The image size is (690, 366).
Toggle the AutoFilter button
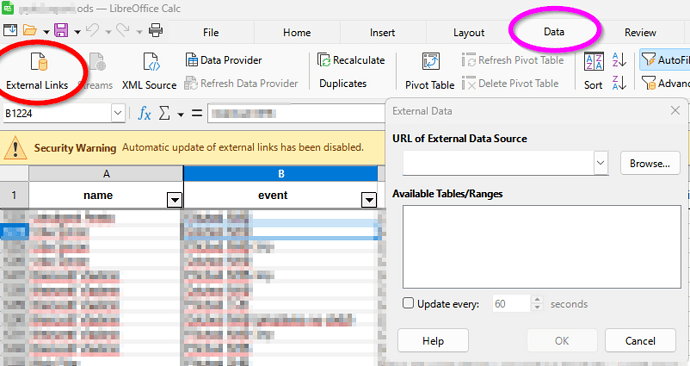665,60
